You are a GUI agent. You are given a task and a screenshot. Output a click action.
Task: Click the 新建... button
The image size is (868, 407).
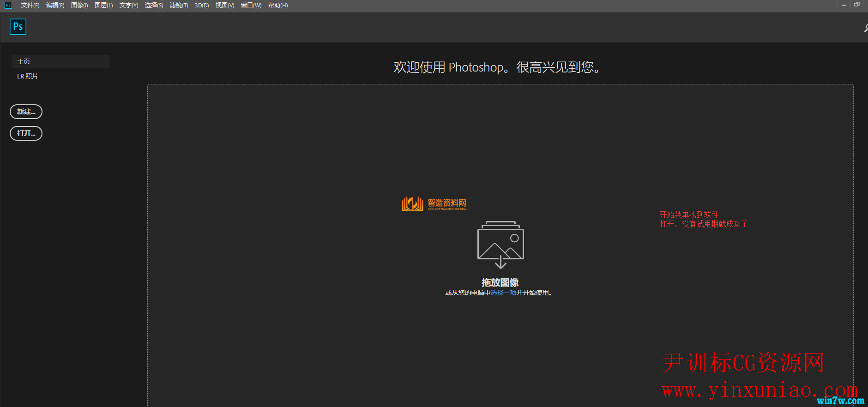point(26,112)
